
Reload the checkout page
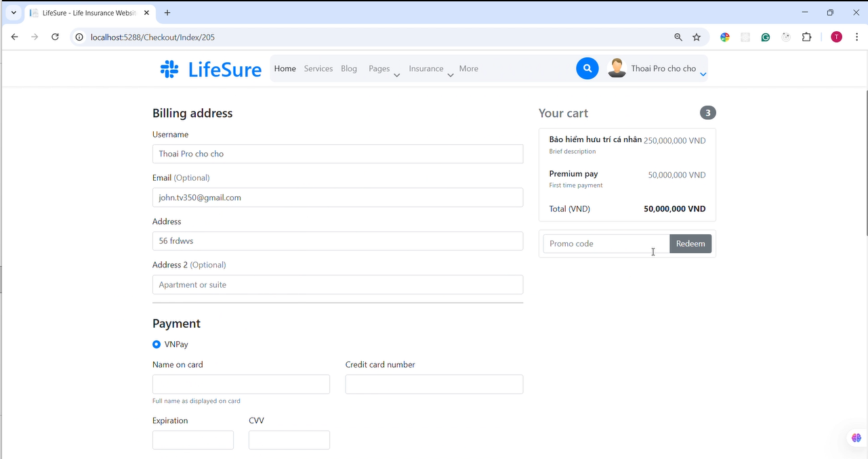pos(56,37)
